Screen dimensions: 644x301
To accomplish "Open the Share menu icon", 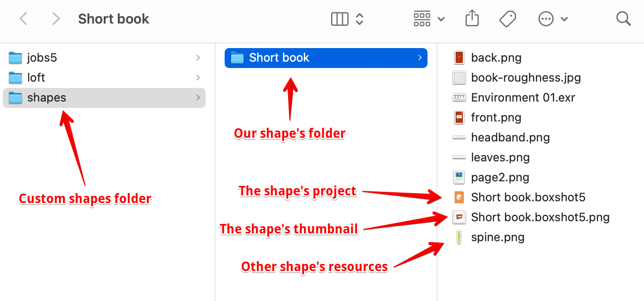I will tap(472, 19).
